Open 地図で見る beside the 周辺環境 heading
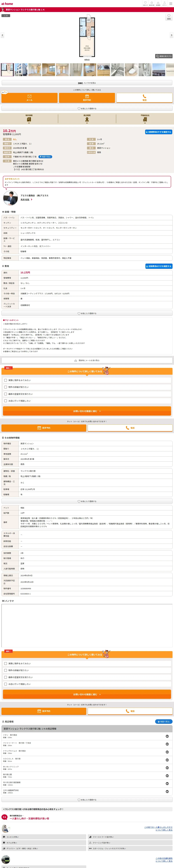 (164, 722)
